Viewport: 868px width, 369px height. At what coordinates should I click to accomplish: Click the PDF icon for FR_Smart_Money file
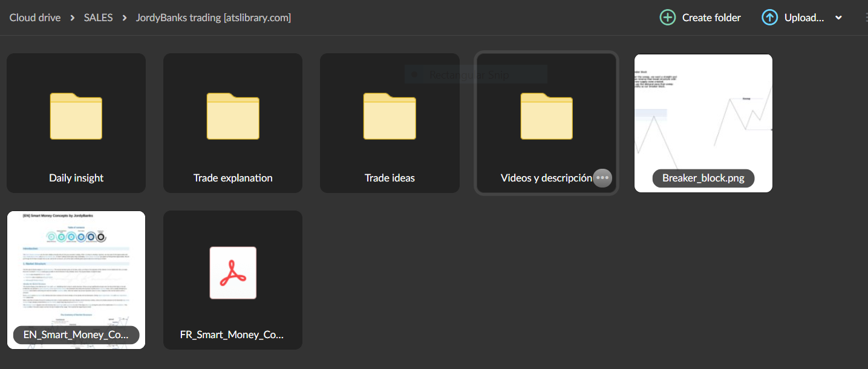pyautogui.click(x=232, y=273)
